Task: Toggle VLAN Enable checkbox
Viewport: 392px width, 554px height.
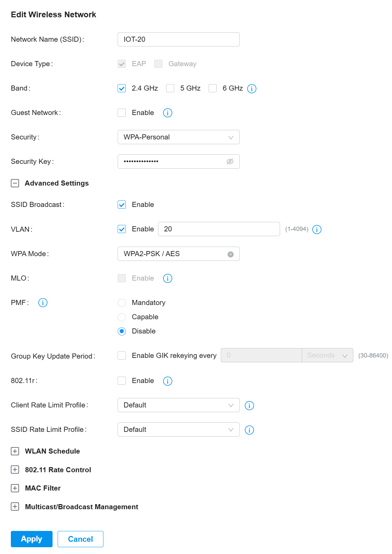Action: click(122, 229)
